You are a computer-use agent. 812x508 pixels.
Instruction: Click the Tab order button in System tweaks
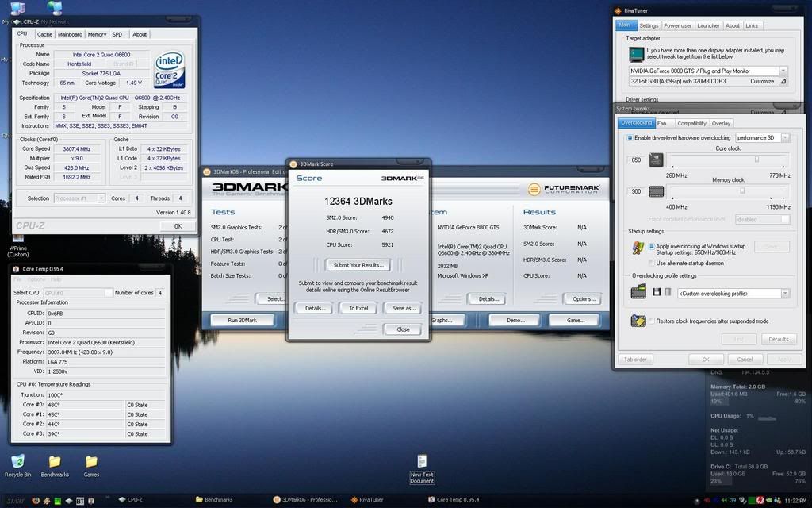click(x=635, y=360)
